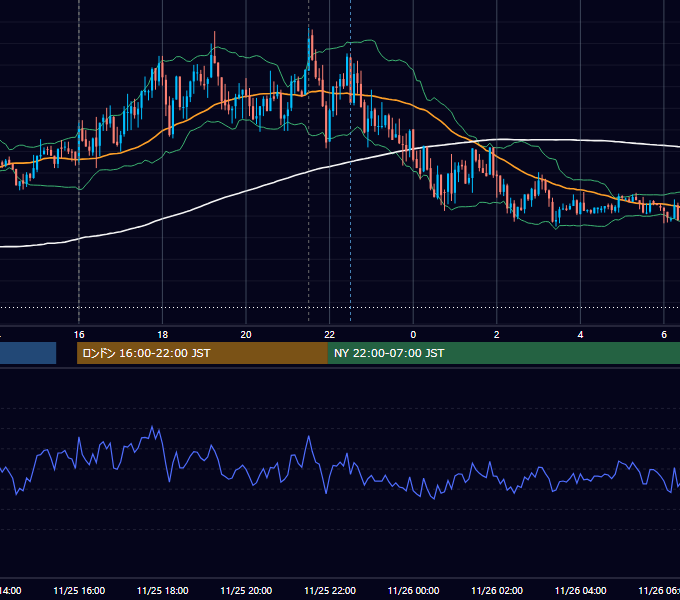Image resolution: width=680 pixels, height=600 pixels.
Task: Click the 2 hour label on price chart axis
Action: pos(497,335)
